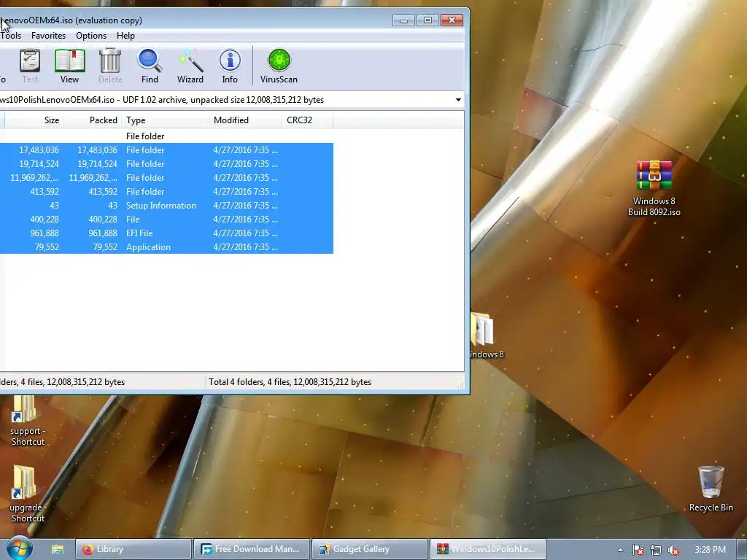Open the Find magnifier tool
747x560 pixels.
tap(150, 66)
